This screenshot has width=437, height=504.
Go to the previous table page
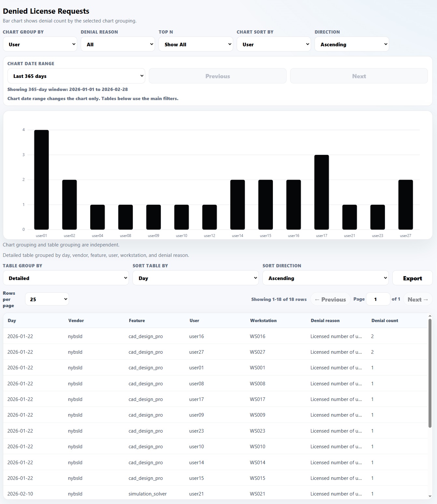pyautogui.click(x=331, y=299)
